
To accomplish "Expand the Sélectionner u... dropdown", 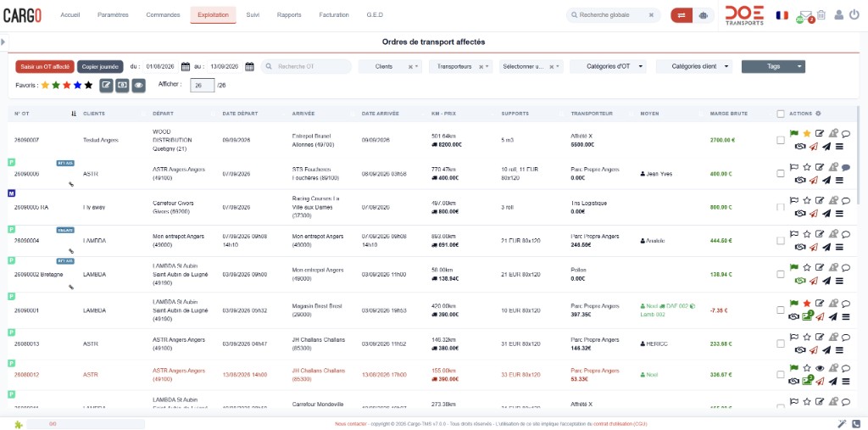I will pyautogui.click(x=558, y=66).
